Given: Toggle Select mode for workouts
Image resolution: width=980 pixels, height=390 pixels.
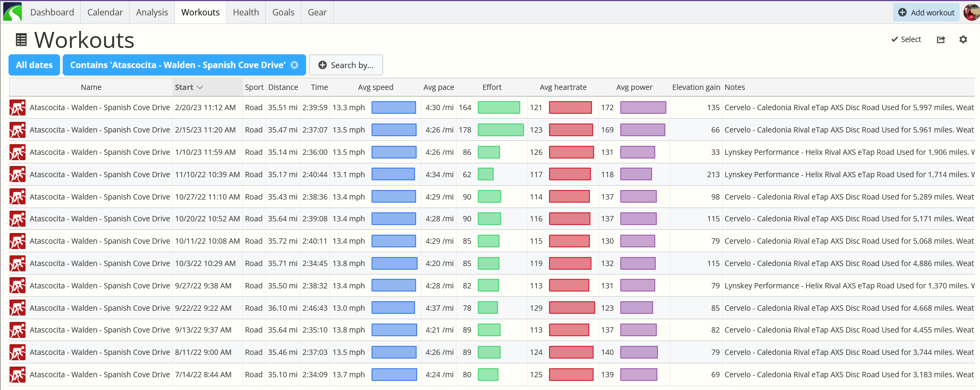Looking at the screenshot, I should pos(906,39).
